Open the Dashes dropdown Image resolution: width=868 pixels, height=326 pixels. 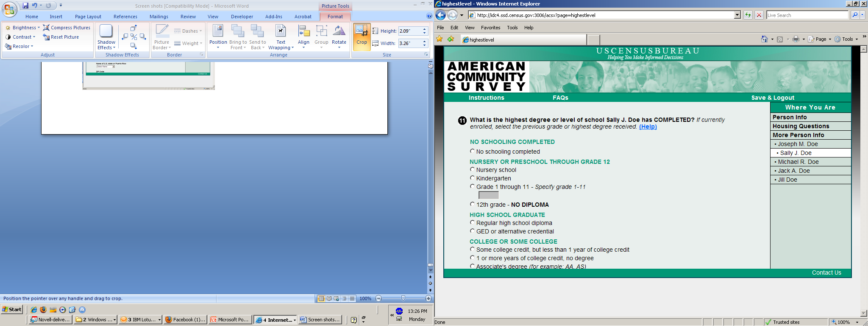click(x=188, y=31)
